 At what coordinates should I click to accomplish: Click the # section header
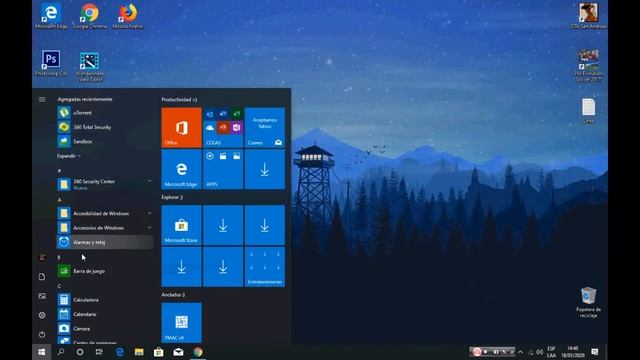60,171
